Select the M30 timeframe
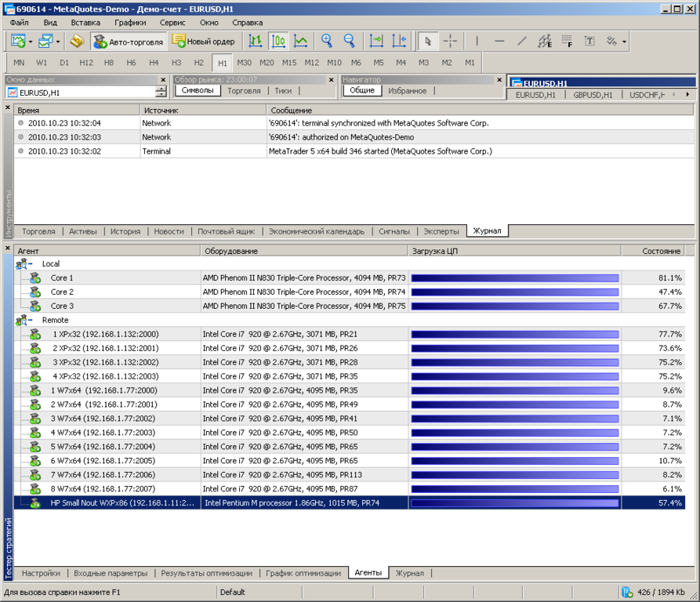 [245, 63]
